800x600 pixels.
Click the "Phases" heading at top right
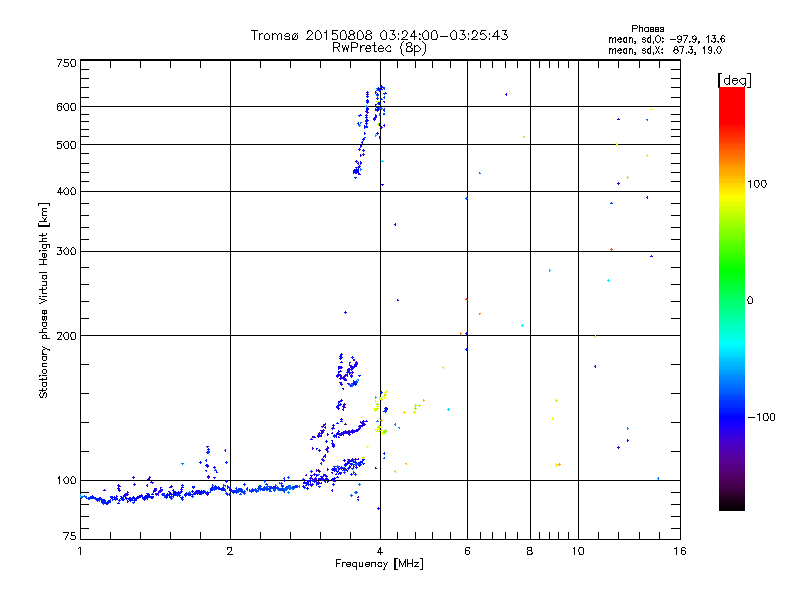pos(647,29)
